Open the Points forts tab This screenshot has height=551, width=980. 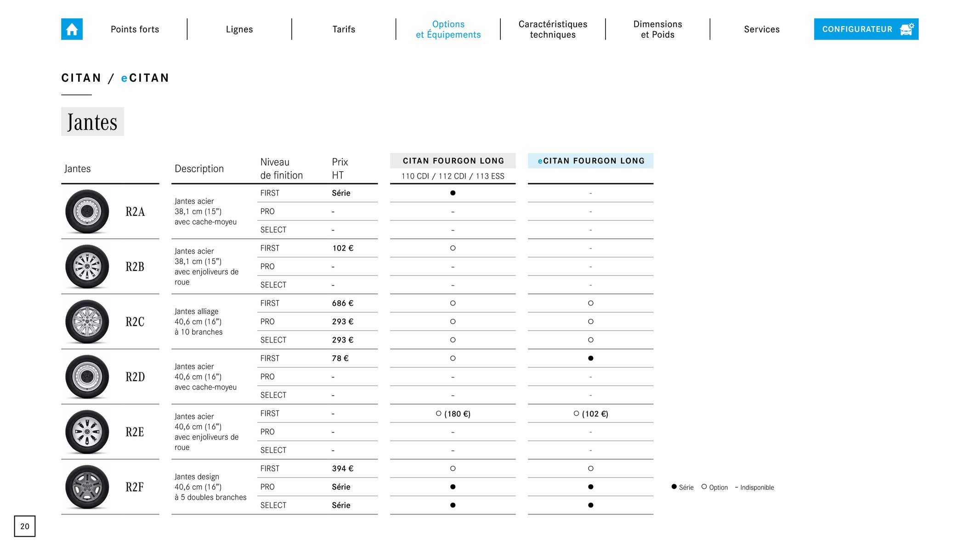click(135, 29)
